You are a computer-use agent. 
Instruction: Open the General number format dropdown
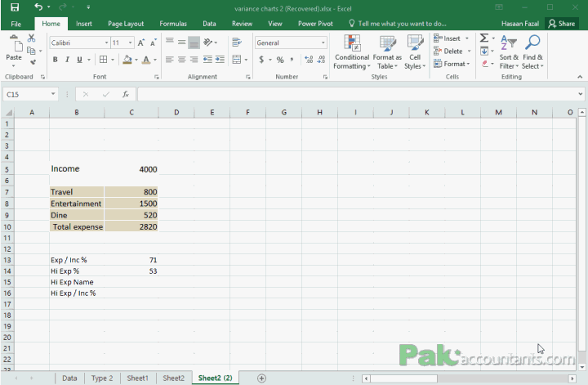point(323,43)
